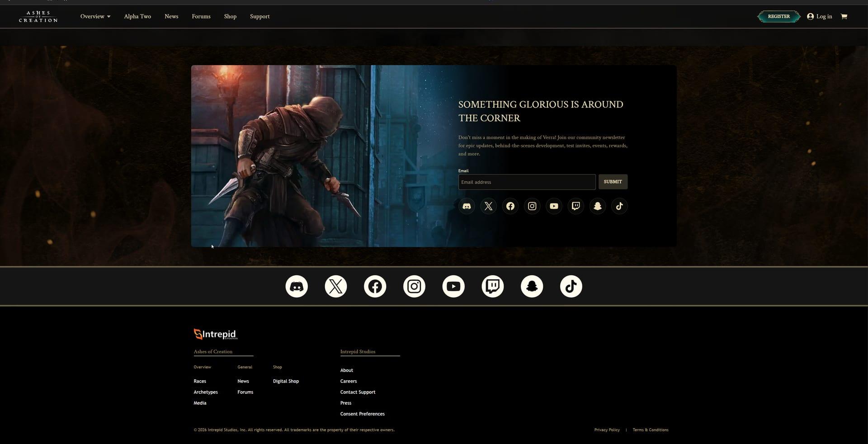Open Discord icon in newsletter card
Image resolution: width=868 pixels, height=444 pixels.
(x=467, y=206)
